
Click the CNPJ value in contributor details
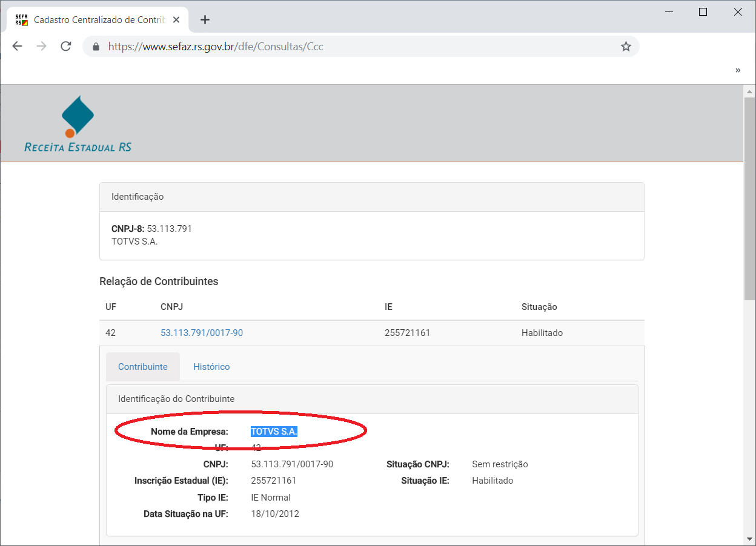coord(292,464)
